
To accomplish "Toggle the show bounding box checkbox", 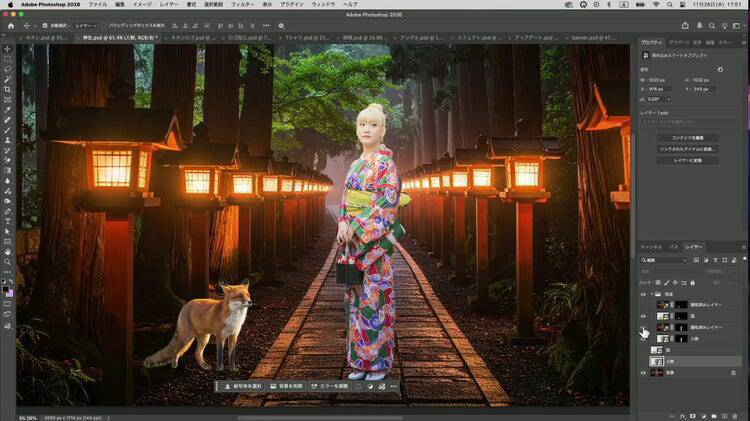I will (x=103, y=26).
